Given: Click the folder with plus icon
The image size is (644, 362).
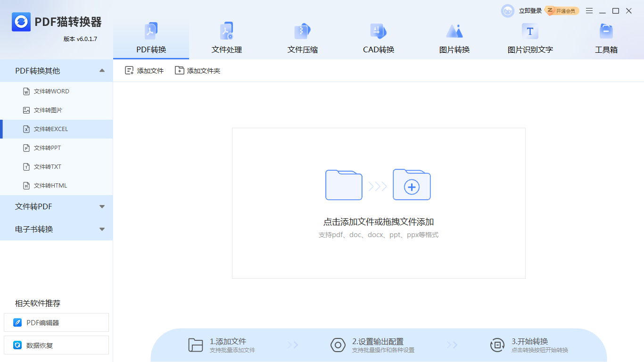Looking at the screenshot, I should 412,185.
